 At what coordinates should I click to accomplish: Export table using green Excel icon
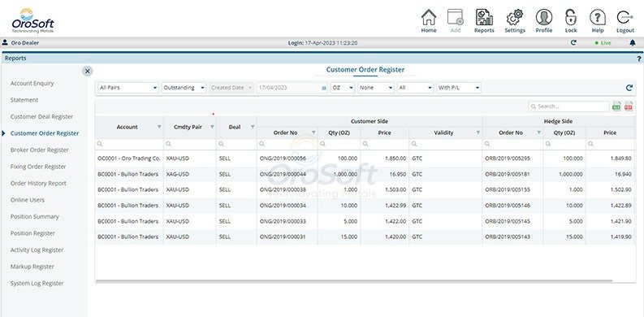(616, 106)
